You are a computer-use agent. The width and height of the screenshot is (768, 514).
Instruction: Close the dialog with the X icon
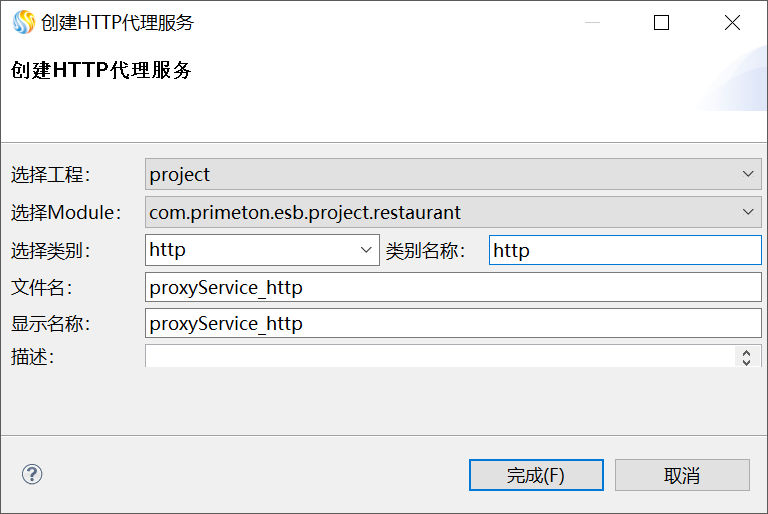click(x=732, y=22)
